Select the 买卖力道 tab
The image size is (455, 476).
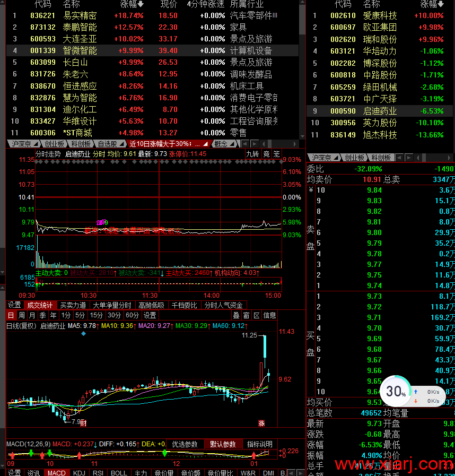pyautogui.click(x=73, y=305)
